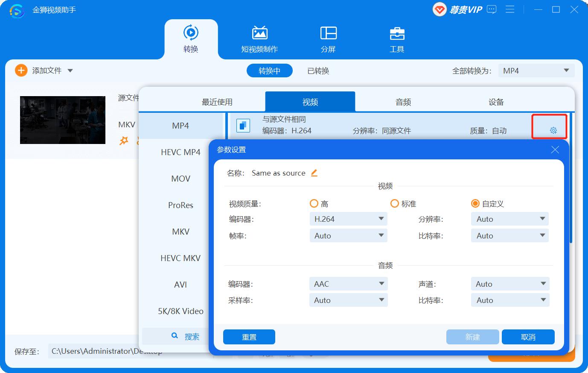Expand the AAC audio encoder dropdown
The image size is (588, 373).
(x=348, y=284)
